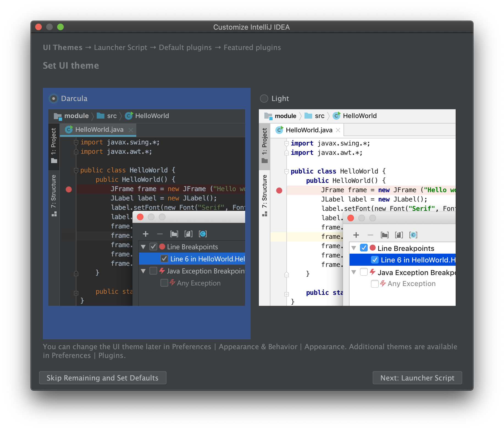Click the green zoom button of the window
Screen dimensions: 504x431
coord(60,27)
